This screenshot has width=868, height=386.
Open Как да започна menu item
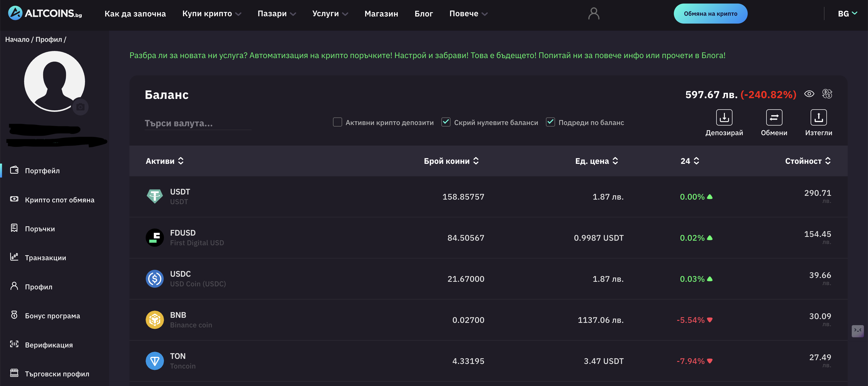click(135, 14)
